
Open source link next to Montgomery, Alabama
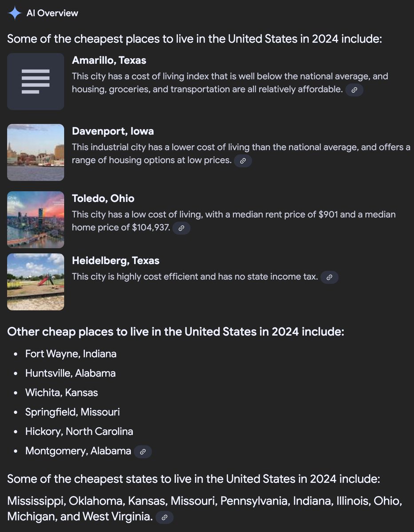143,452
